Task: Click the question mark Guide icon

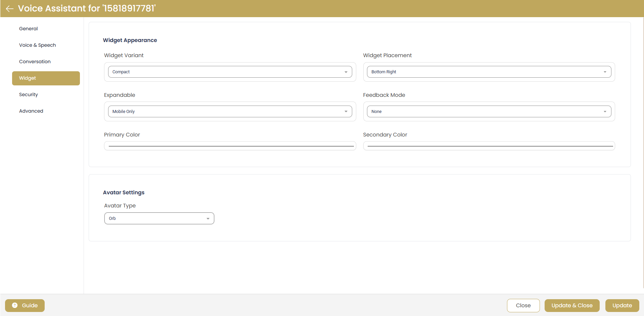Action: 15,305
